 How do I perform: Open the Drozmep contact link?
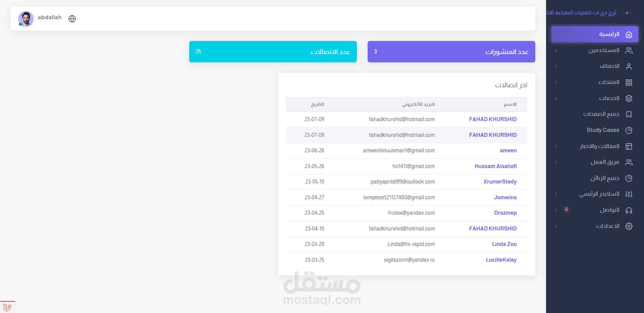505,213
